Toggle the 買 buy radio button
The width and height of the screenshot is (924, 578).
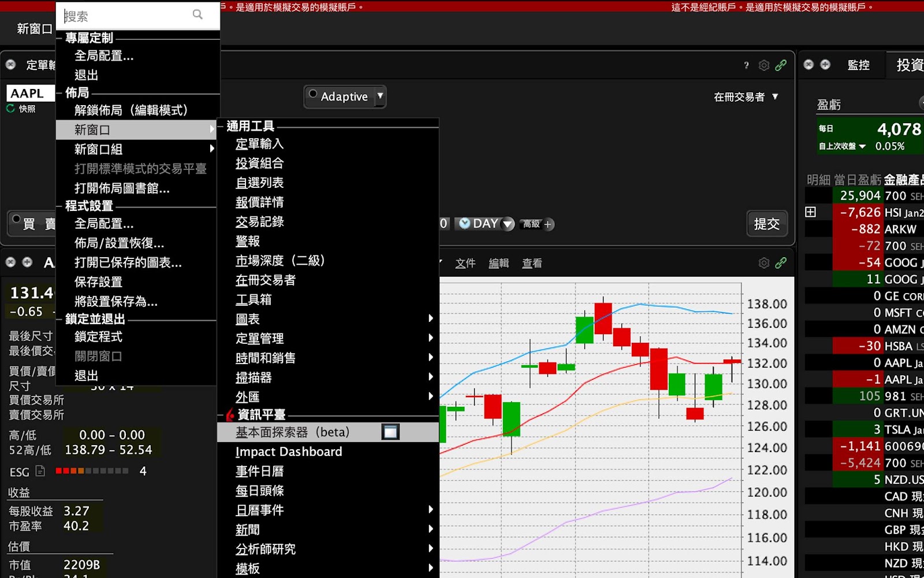16,219
